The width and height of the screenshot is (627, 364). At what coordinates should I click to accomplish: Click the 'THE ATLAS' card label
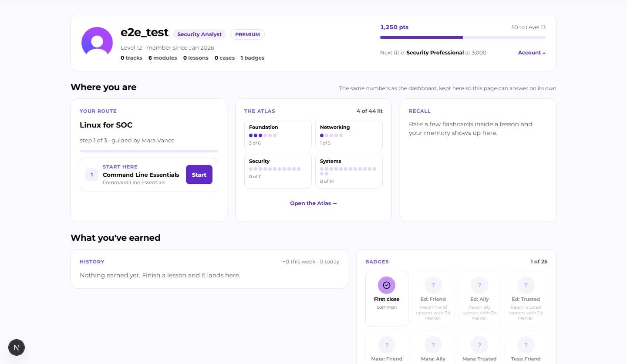[x=260, y=111]
